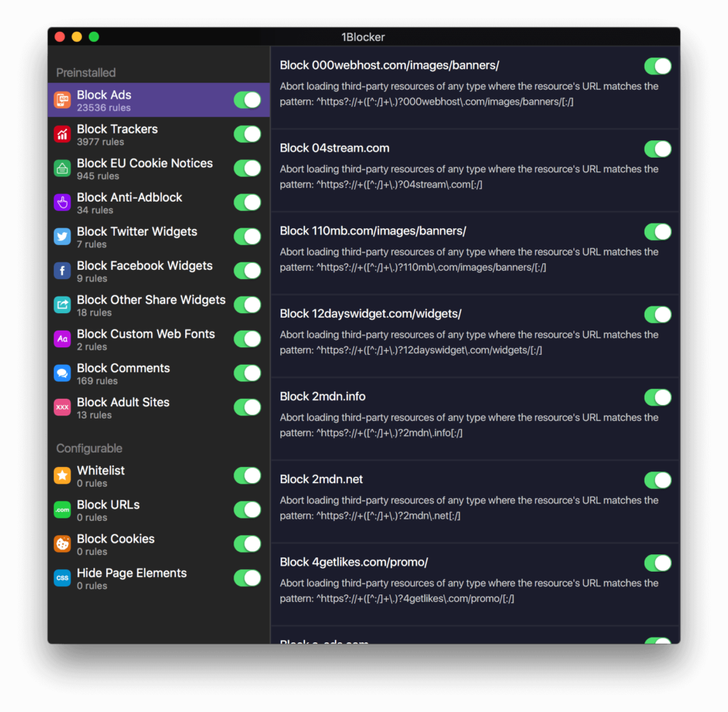Select the Block URLs category
Viewport: 728px width, 712px height.
coord(136,510)
